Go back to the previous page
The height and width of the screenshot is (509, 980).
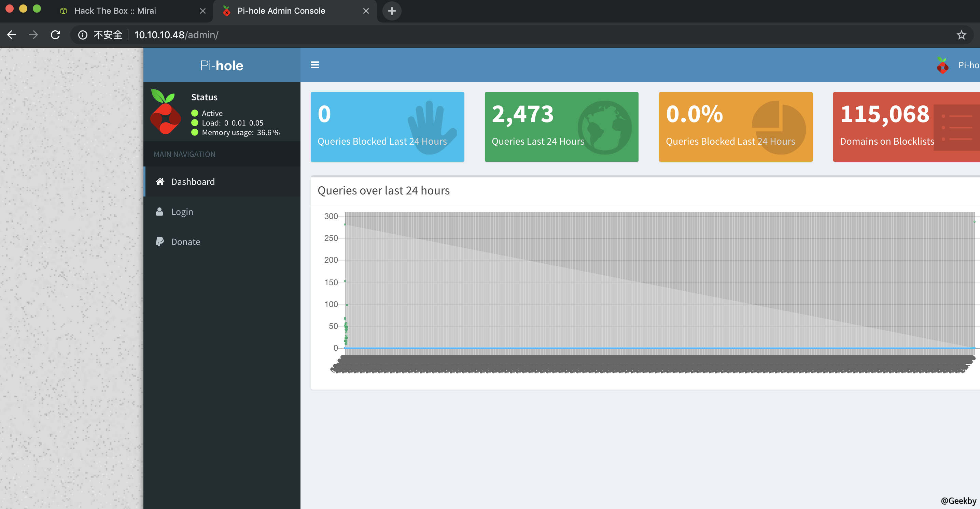point(11,35)
